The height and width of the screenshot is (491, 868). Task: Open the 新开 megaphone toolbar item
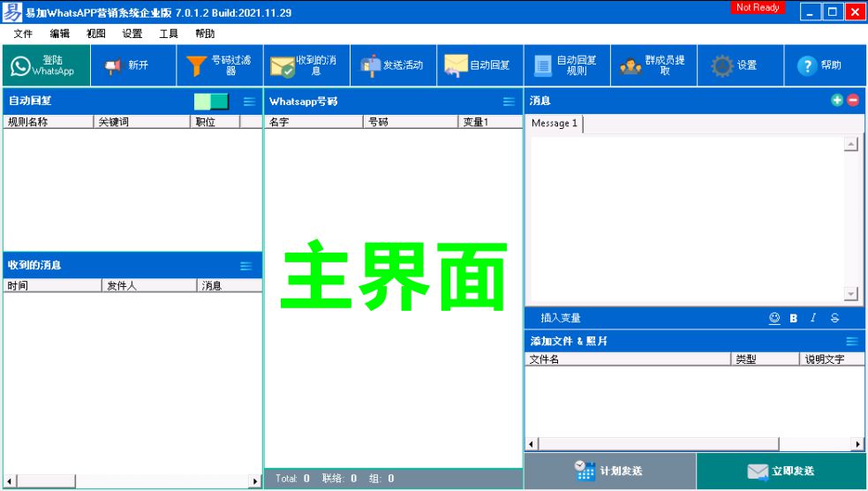133,65
